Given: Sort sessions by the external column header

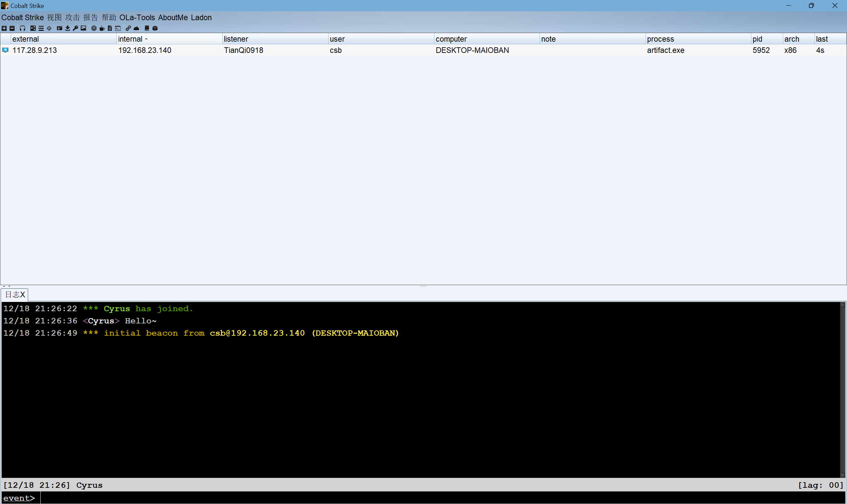Looking at the screenshot, I should pyautogui.click(x=64, y=39).
